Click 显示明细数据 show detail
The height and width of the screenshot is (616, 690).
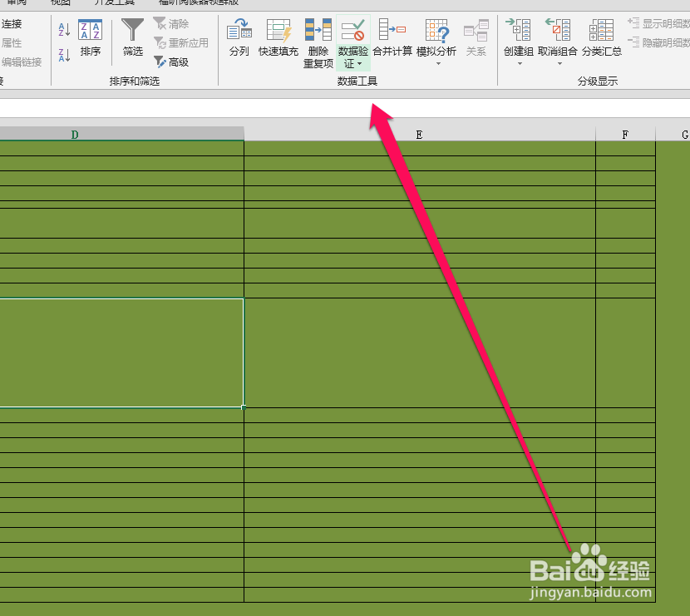(658, 23)
